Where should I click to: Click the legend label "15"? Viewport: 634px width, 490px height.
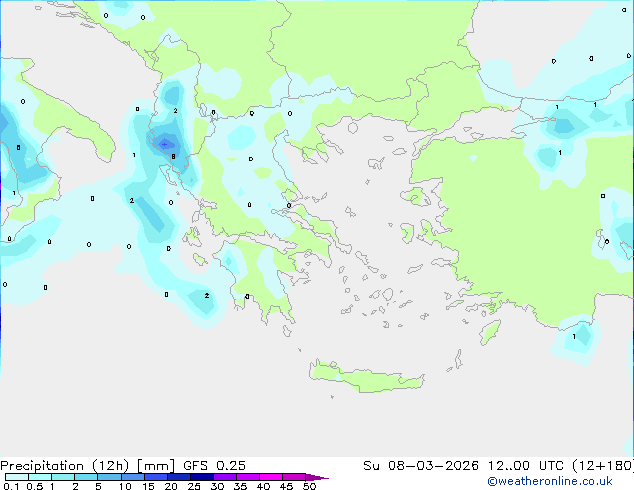click(148, 486)
